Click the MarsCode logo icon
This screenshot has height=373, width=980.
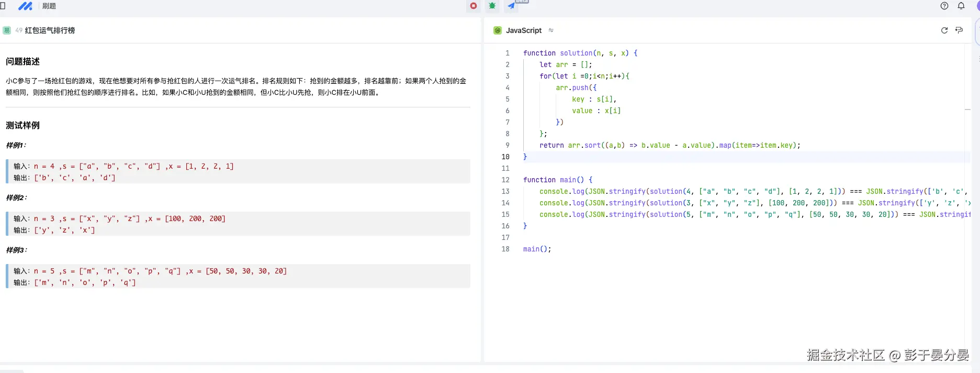[x=25, y=6]
